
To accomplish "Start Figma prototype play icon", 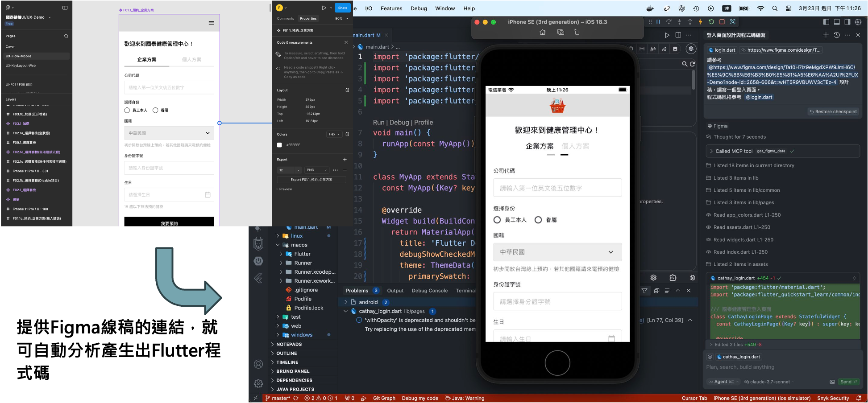I will click(x=324, y=8).
